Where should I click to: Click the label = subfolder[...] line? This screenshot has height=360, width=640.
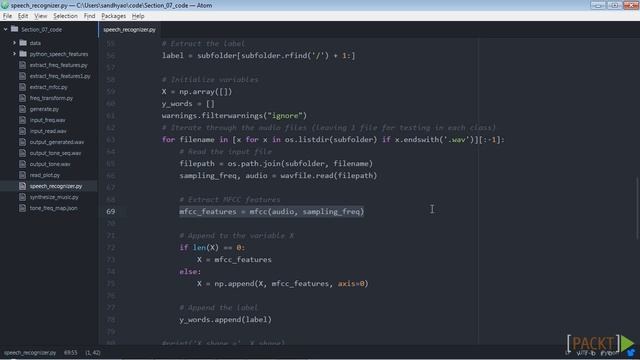258,56
